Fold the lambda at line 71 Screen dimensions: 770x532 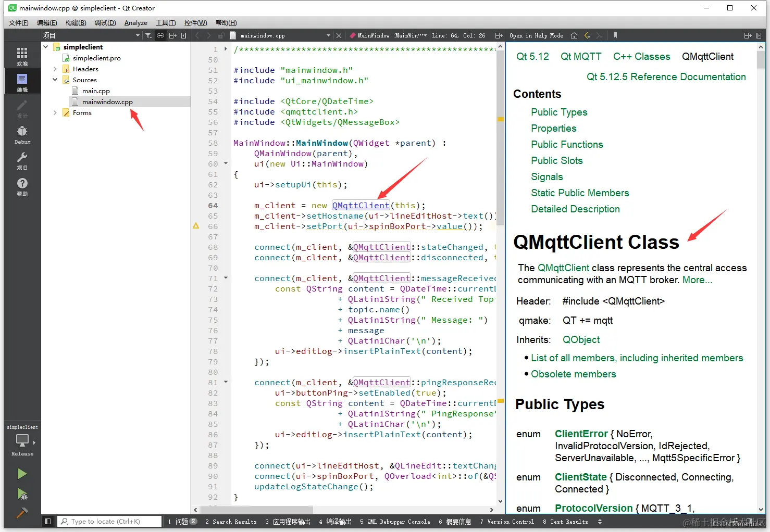(x=226, y=278)
